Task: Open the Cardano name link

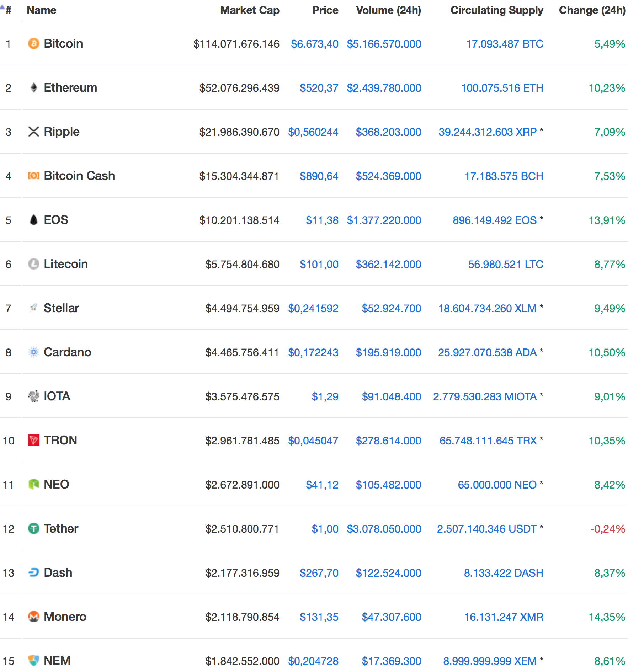Action: [68, 352]
